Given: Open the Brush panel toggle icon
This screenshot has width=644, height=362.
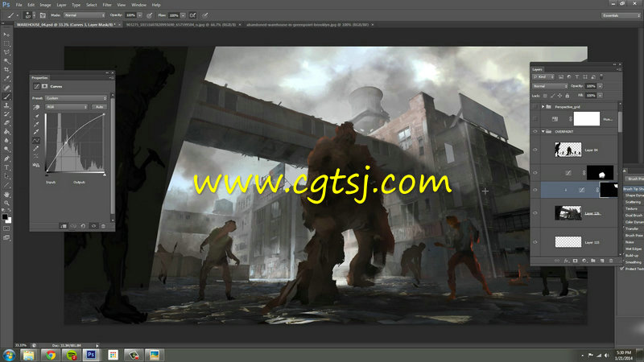Looking at the screenshot, I should (x=43, y=15).
